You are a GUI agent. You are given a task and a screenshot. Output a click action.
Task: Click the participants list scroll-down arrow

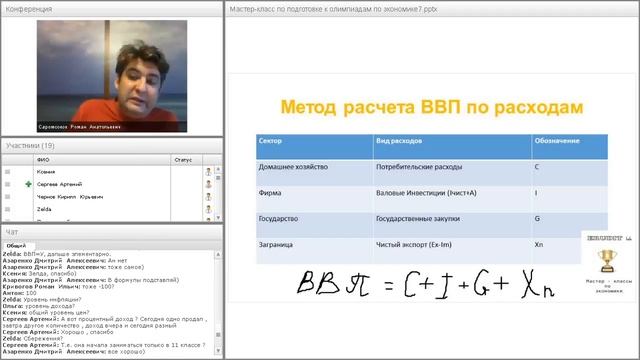click(218, 218)
